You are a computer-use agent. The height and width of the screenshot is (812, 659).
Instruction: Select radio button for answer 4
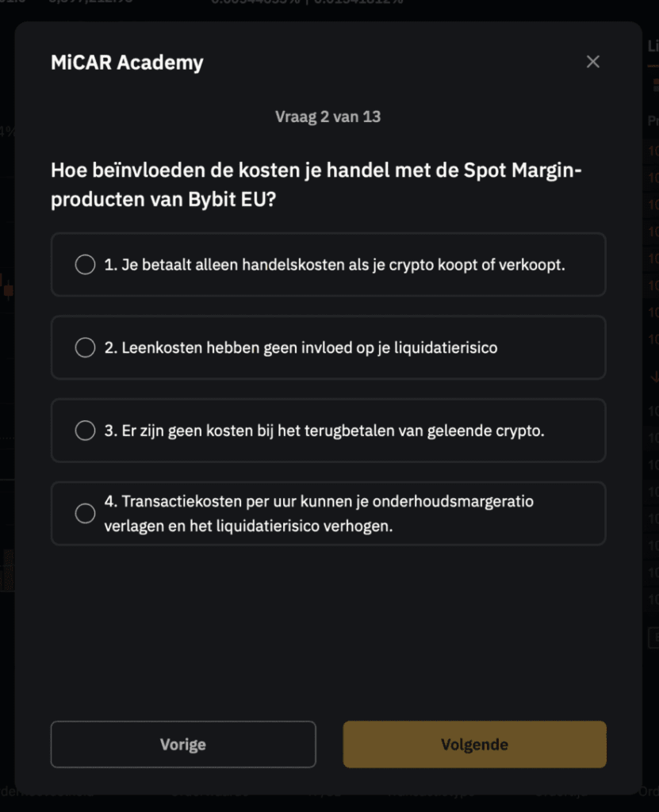85,514
